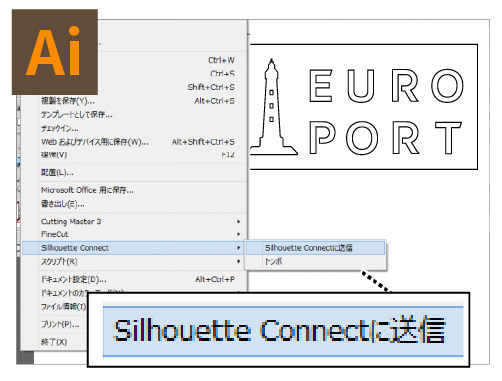The image size is (502, 381).
Task: Click lighthouse outline artwork on canvas
Action: [x=273, y=107]
